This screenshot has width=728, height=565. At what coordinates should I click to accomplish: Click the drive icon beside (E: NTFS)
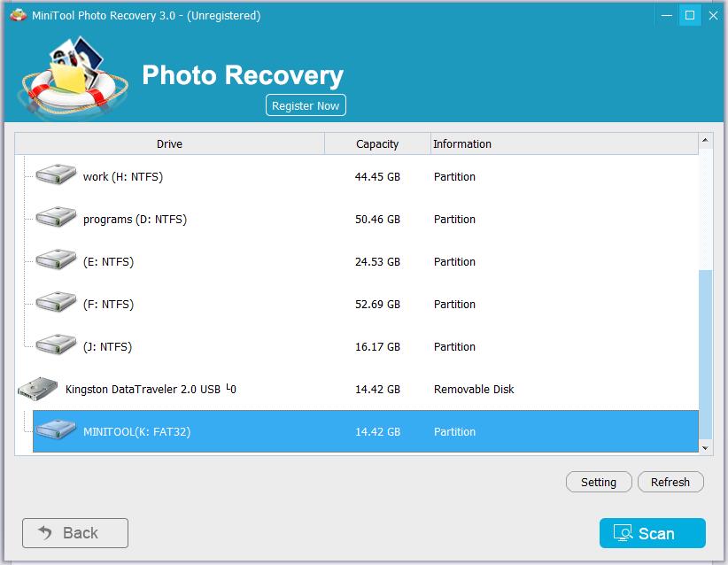tap(56, 259)
